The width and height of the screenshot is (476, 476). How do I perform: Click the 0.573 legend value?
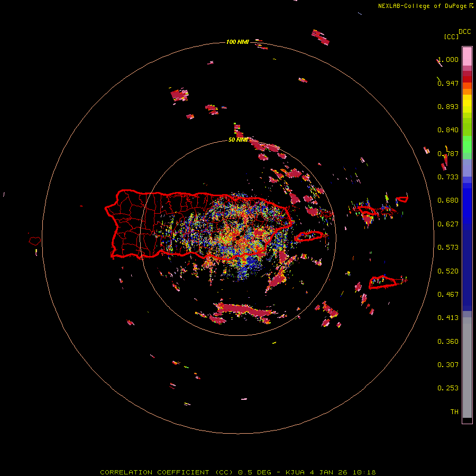pos(448,248)
